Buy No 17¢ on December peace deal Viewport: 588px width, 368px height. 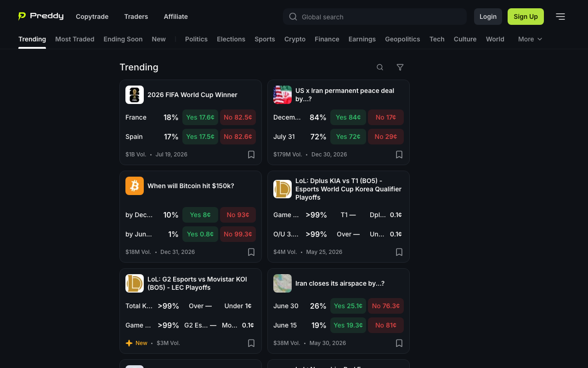(386, 117)
